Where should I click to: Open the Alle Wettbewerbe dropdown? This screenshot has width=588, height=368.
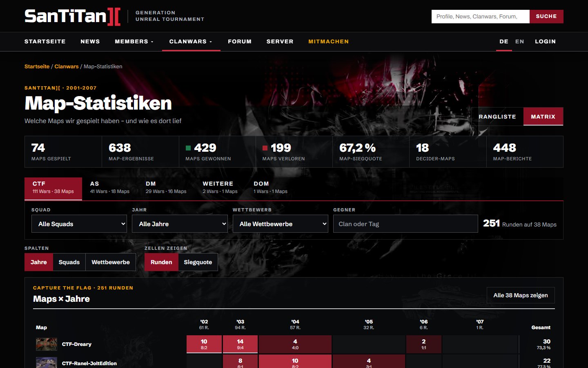click(x=281, y=224)
